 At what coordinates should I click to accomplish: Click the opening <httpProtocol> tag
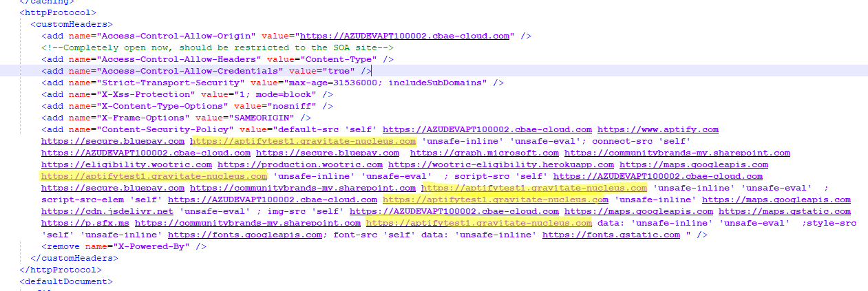pos(58,12)
